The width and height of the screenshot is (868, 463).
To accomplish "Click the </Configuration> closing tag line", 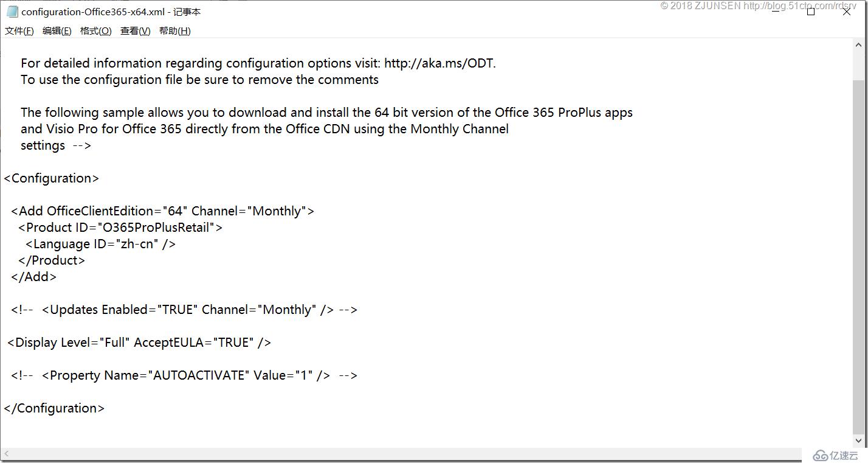I will 54,408.
